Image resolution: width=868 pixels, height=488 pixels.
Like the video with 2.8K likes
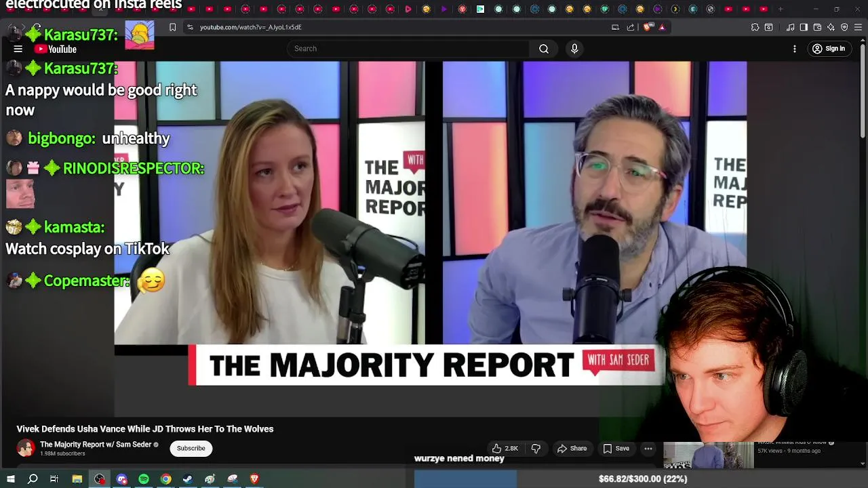(x=505, y=448)
